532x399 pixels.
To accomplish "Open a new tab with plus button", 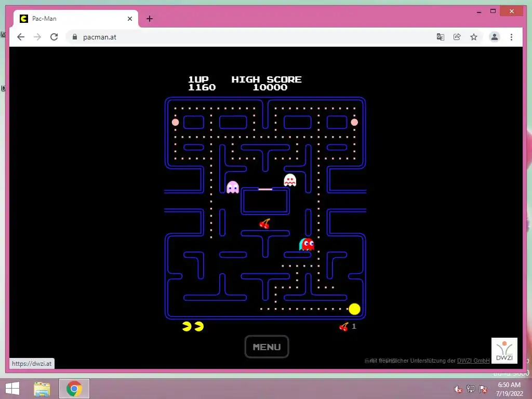I will (150, 19).
